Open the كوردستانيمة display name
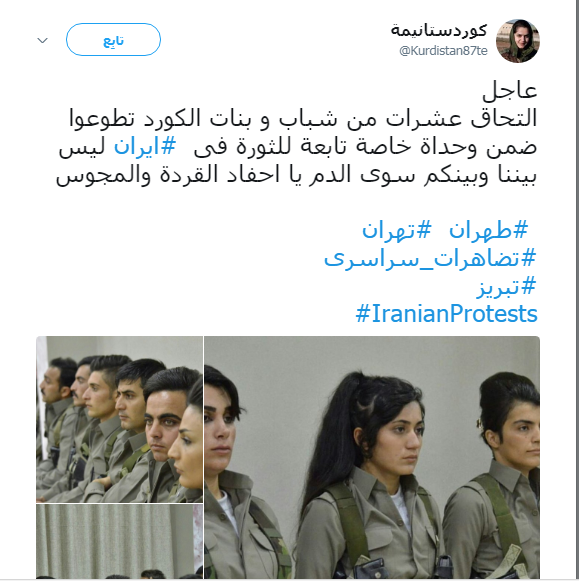This screenshot has height=581, width=579. (439, 30)
